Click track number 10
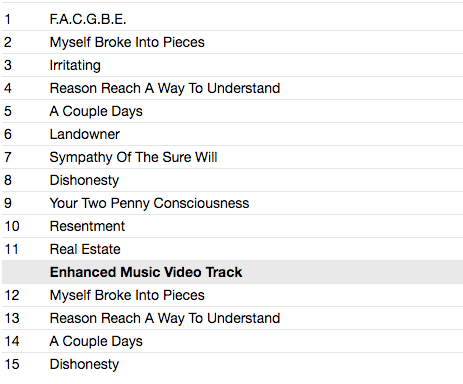 point(12,226)
